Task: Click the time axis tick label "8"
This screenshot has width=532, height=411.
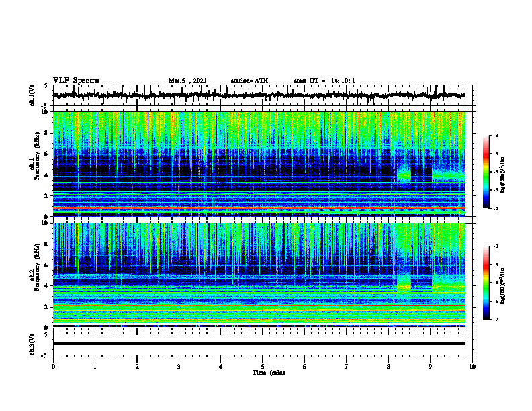Action: pyautogui.click(x=388, y=367)
